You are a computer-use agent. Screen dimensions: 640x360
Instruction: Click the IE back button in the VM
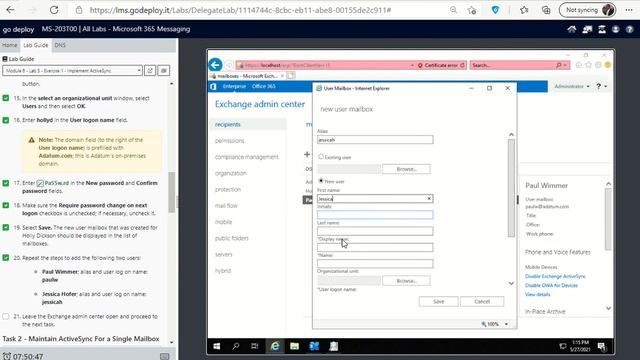click(216, 65)
